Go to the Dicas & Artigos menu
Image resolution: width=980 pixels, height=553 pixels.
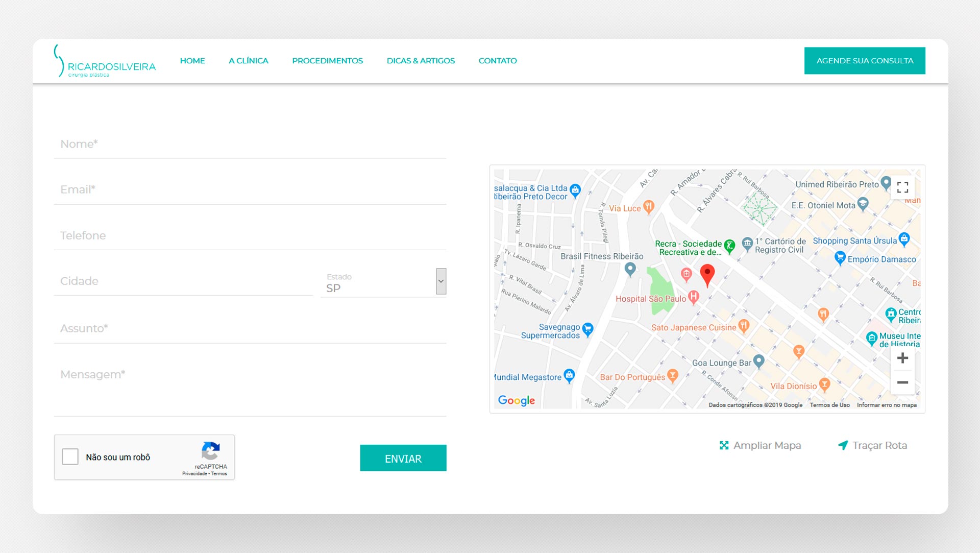(x=421, y=61)
